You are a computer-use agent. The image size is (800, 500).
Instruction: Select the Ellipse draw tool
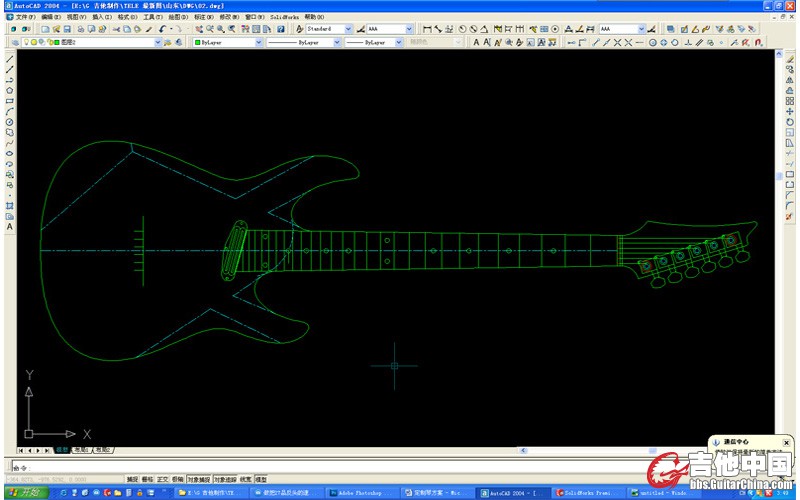(x=10, y=153)
